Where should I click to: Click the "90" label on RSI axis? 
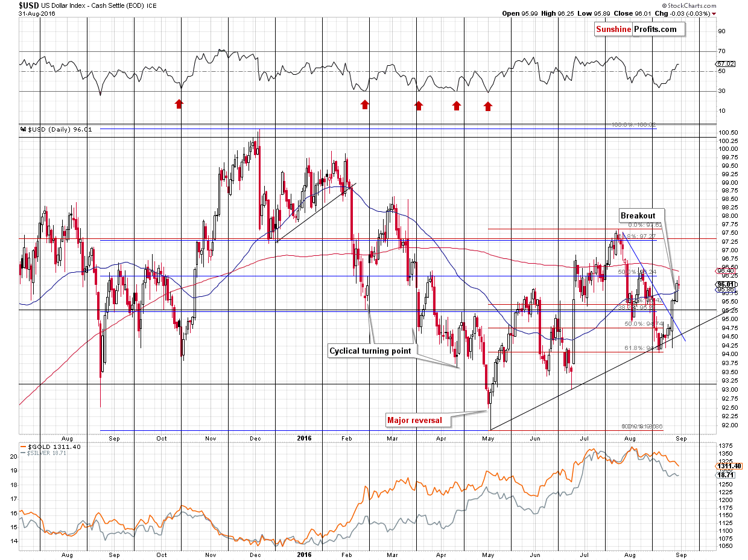[721, 31]
